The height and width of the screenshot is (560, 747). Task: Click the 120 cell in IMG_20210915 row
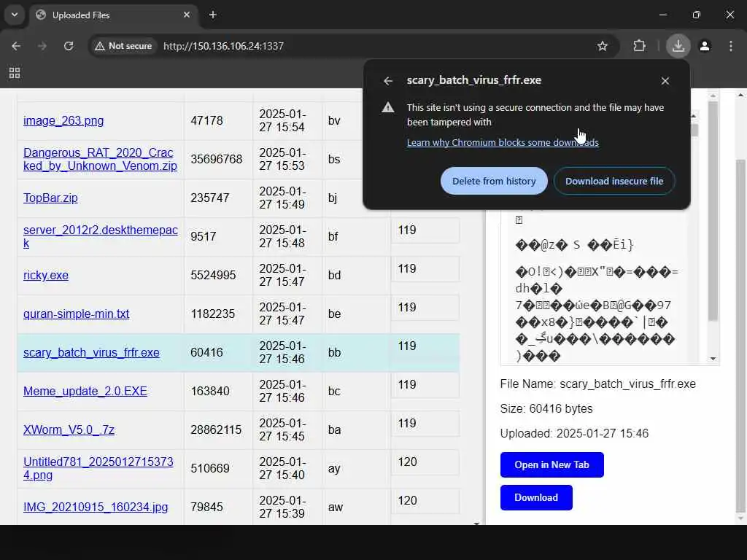pos(425,501)
